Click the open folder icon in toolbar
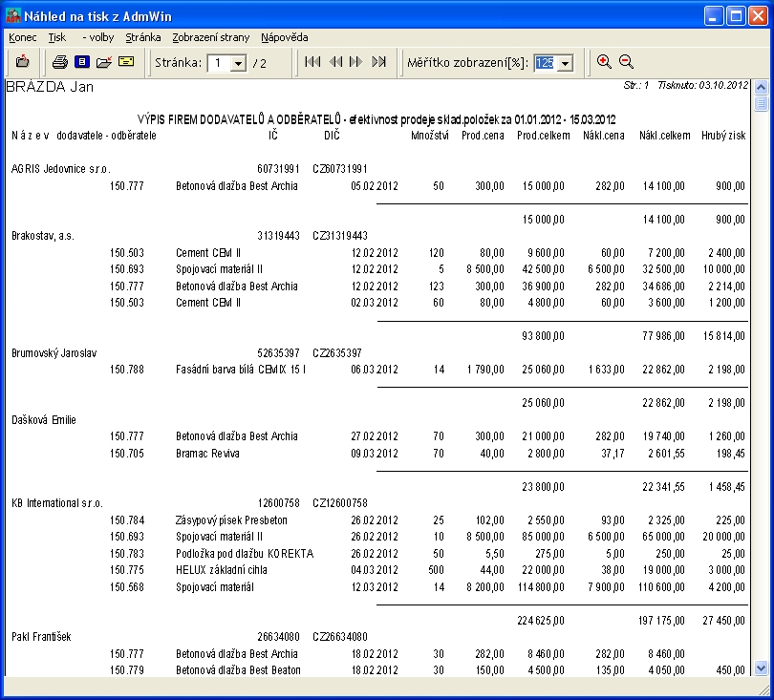Viewport: 774px width, 700px height. (x=103, y=62)
